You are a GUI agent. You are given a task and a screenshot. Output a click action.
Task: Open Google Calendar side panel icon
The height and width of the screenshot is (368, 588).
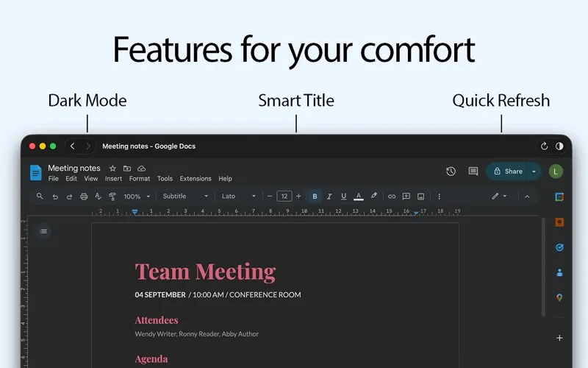(559, 197)
